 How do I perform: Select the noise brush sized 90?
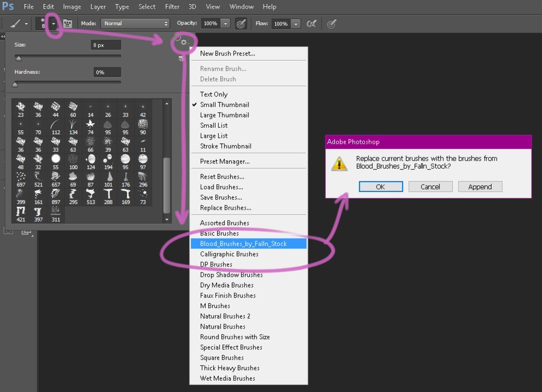143,126
